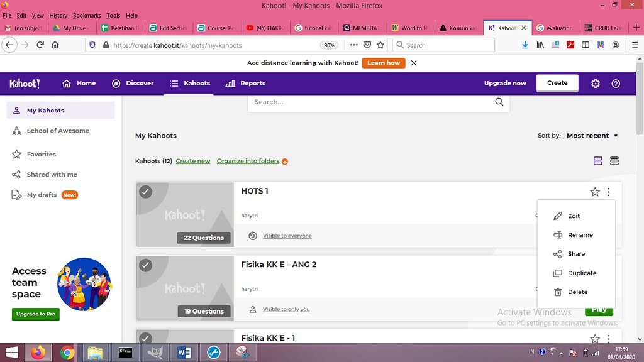Screen dimensions: 644x362
Task: Click the Learn how button
Action: pos(384,63)
